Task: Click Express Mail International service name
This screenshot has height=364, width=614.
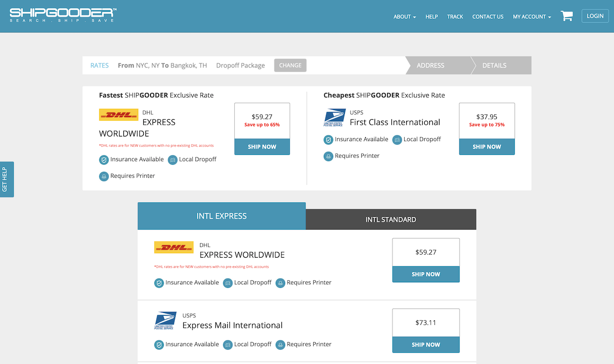Action: tap(232, 325)
